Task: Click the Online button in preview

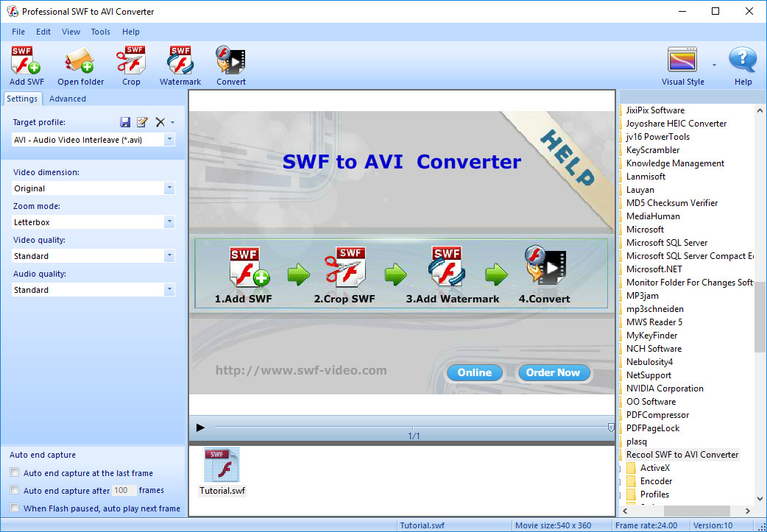Action: pyautogui.click(x=475, y=372)
